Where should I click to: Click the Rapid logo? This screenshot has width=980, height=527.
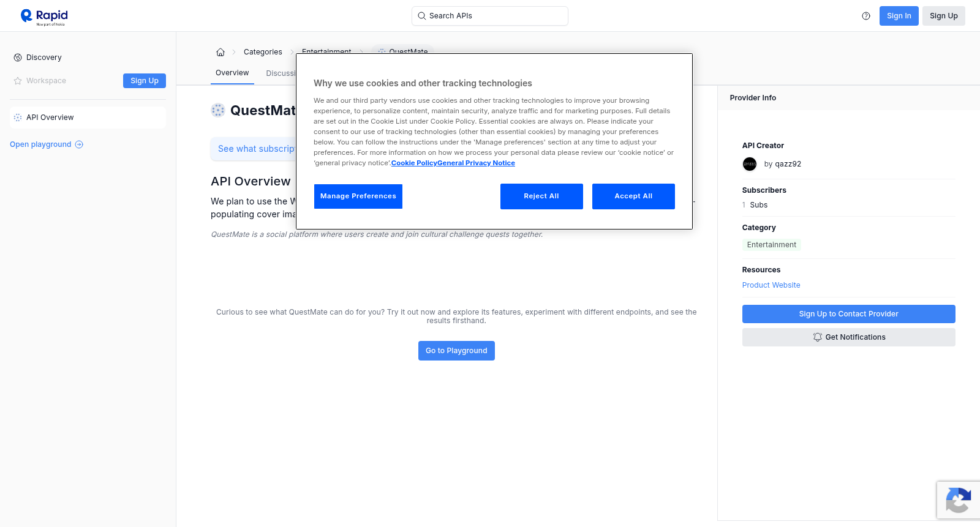click(44, 17)
